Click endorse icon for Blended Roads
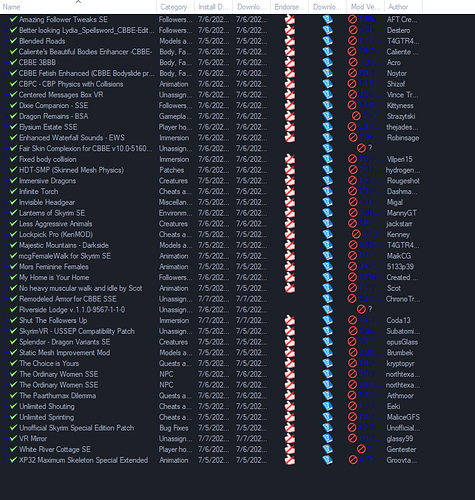Image resolution: width=475 pixels, height=500 pixels. [290, 41]
